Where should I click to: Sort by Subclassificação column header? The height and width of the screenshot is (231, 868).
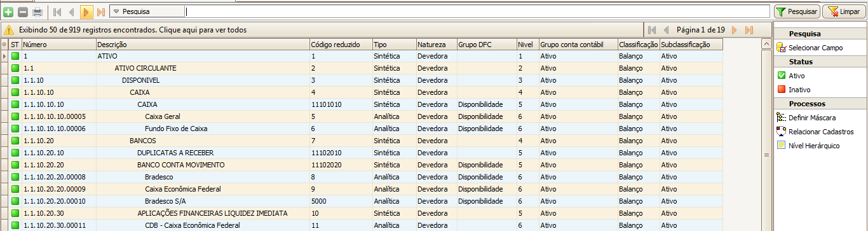[691, 45]
